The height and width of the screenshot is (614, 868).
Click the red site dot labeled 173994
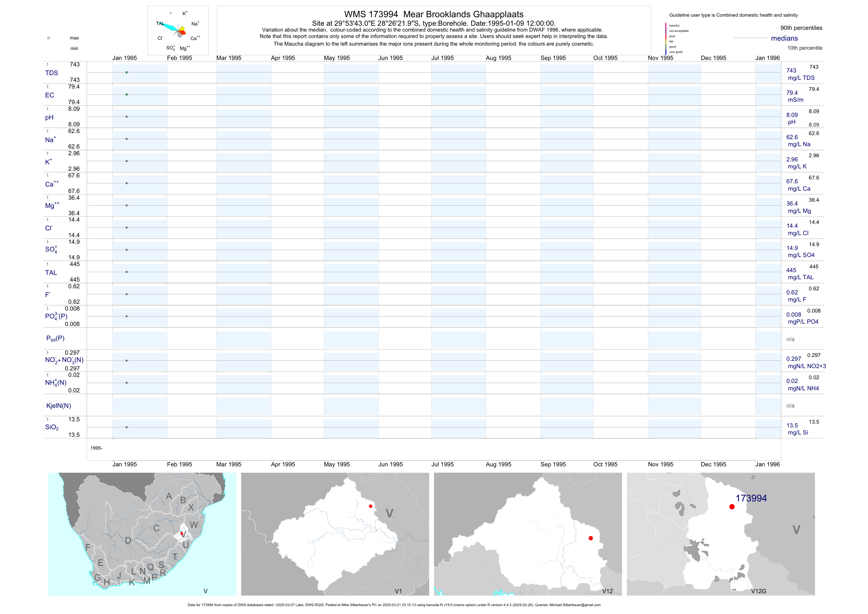(732, 507)
